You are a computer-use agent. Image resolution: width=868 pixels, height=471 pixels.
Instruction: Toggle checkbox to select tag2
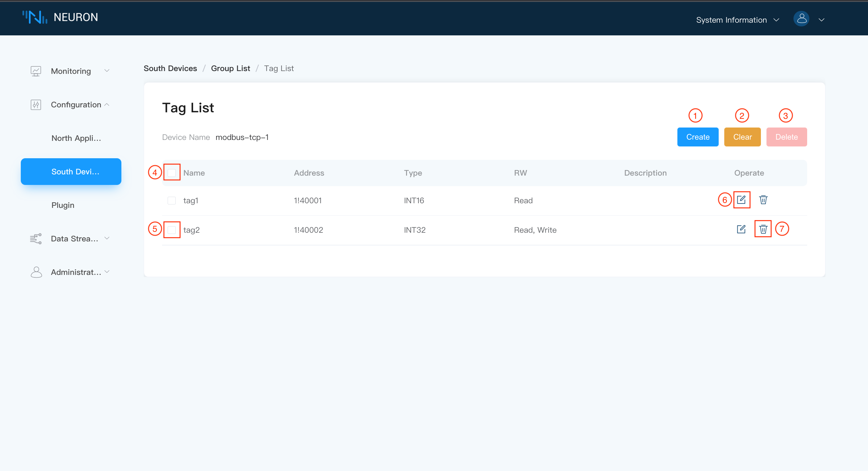coord(172,229)
